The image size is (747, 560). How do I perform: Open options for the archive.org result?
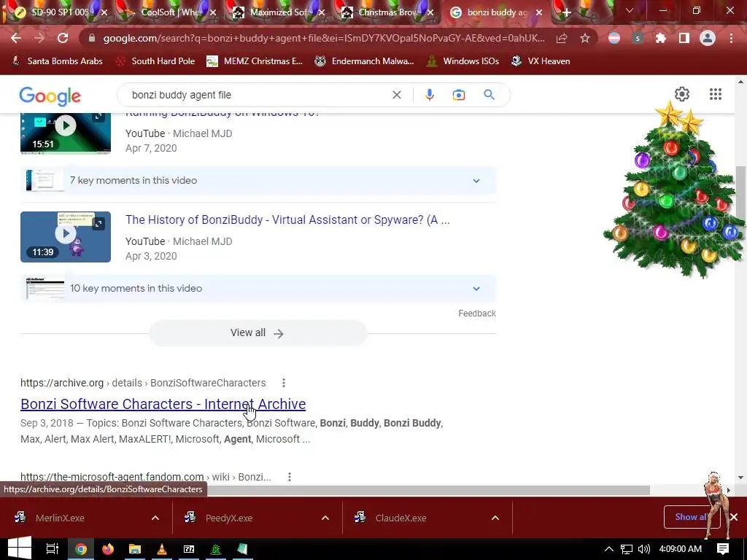click(x=284, y=383)
